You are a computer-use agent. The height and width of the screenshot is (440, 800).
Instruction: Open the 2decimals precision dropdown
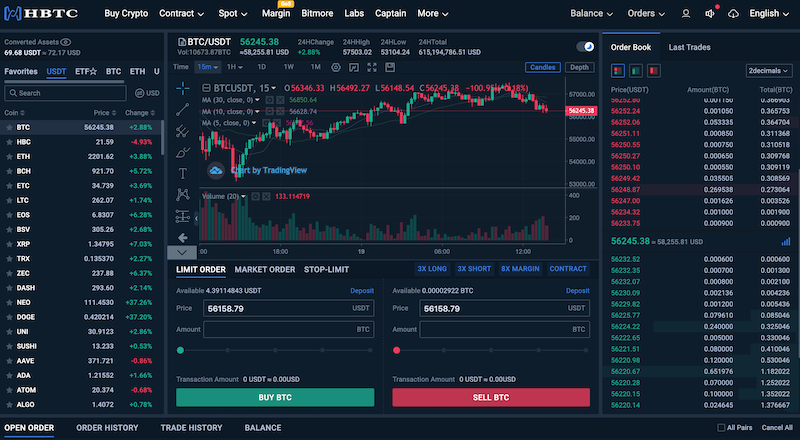(768, 70)
